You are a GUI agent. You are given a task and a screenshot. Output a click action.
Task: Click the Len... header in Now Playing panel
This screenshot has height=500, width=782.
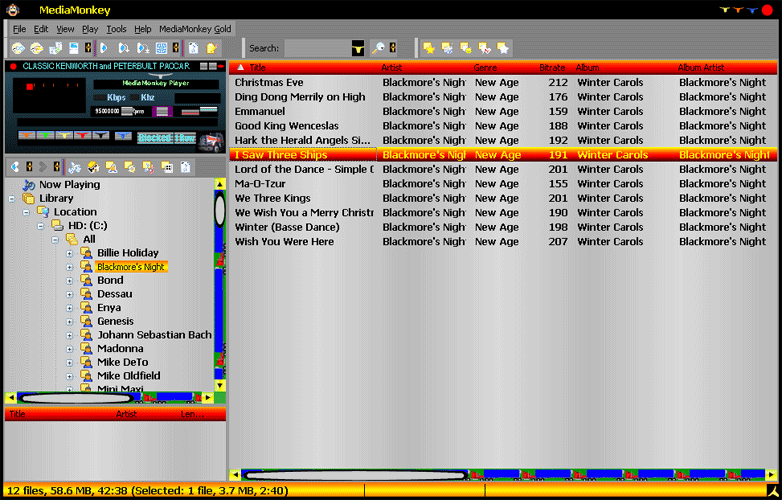(192, 414)
